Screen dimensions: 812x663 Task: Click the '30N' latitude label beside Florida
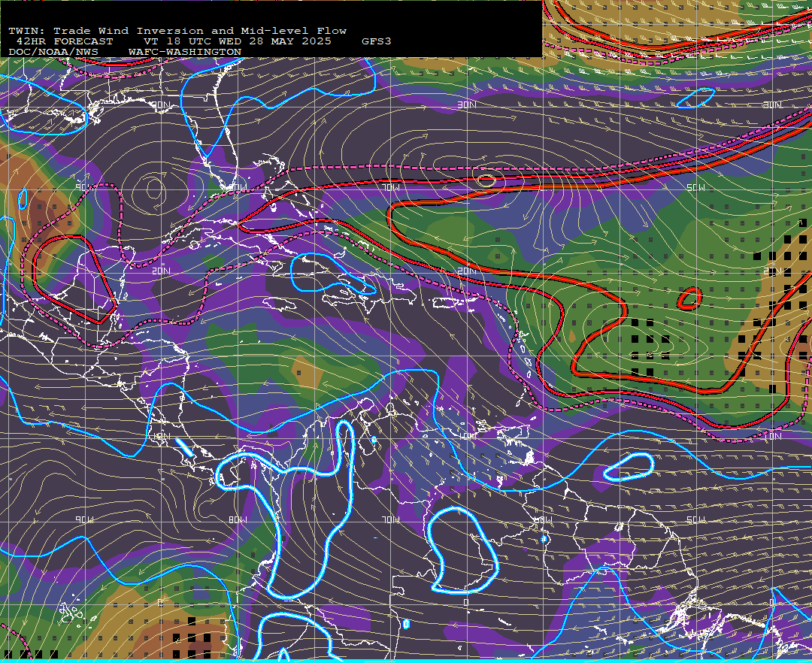click(x=161, y=104)
